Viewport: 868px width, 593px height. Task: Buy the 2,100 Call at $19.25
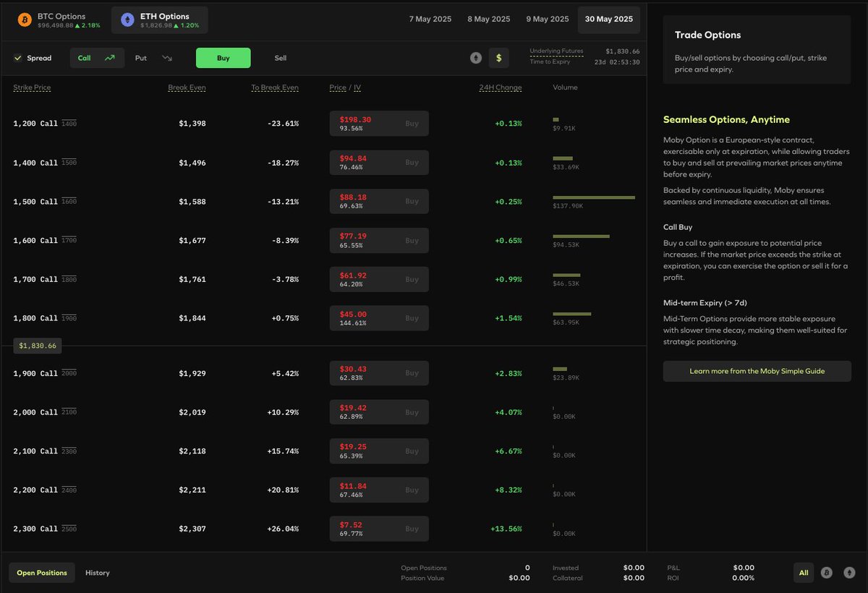(379, 451)
